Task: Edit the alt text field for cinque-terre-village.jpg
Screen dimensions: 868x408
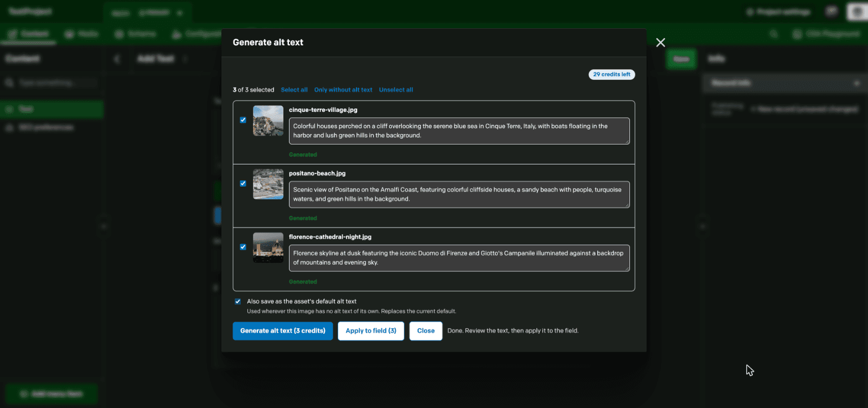Action: [459, 131]
